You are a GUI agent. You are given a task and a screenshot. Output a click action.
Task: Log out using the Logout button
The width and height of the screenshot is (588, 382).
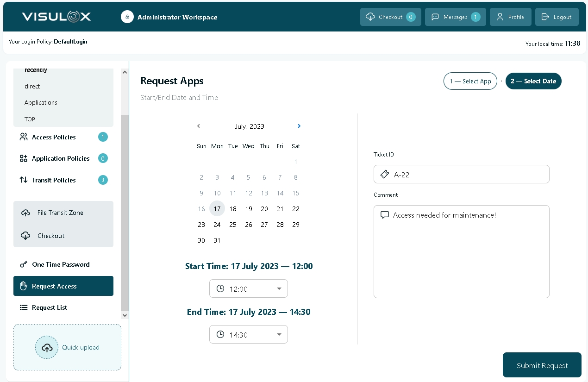click(x=557, y=17)
